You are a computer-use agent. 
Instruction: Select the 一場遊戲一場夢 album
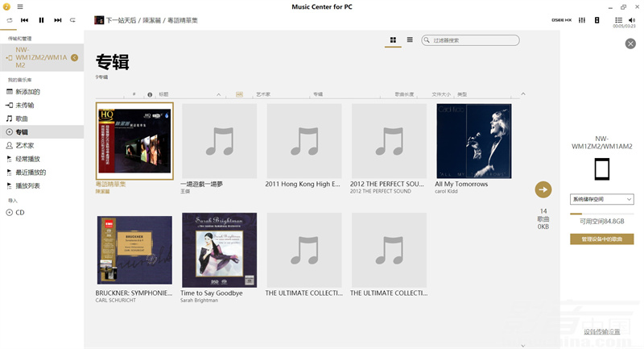click(219, 141)
